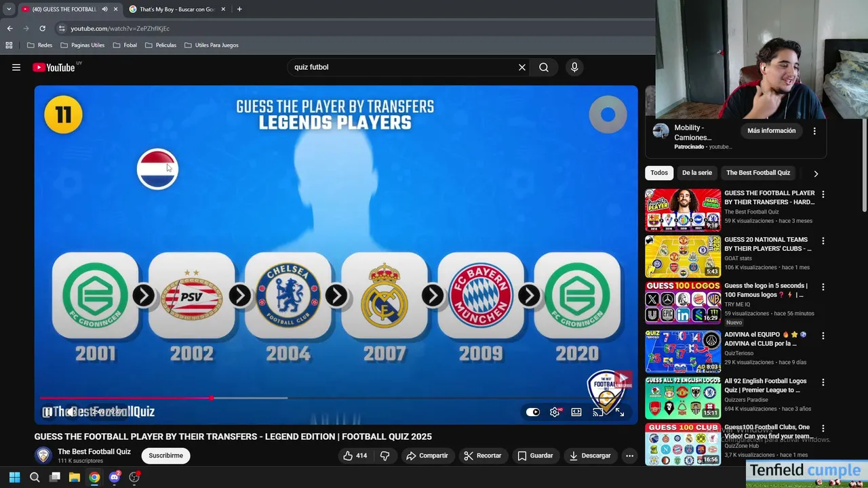Go to YouTube home via logo
The width and height of the screenshot is (868, 488).
click(x=54, y=67)
